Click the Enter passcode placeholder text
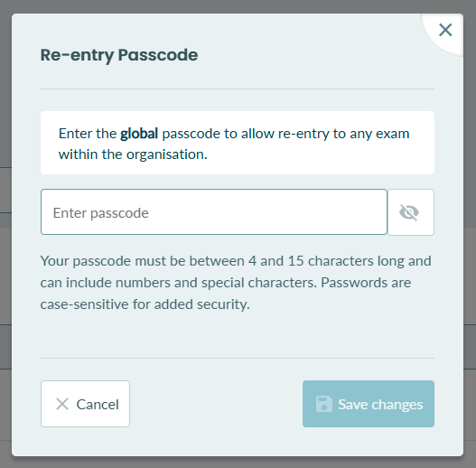 pos(101,213)
